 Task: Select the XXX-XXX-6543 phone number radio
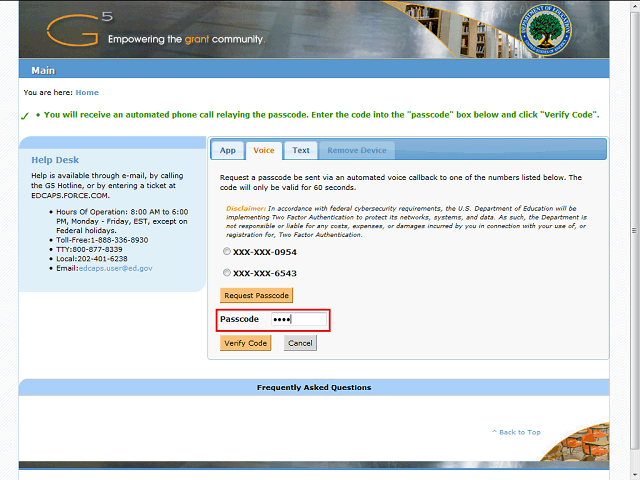[x=227, y=273]
